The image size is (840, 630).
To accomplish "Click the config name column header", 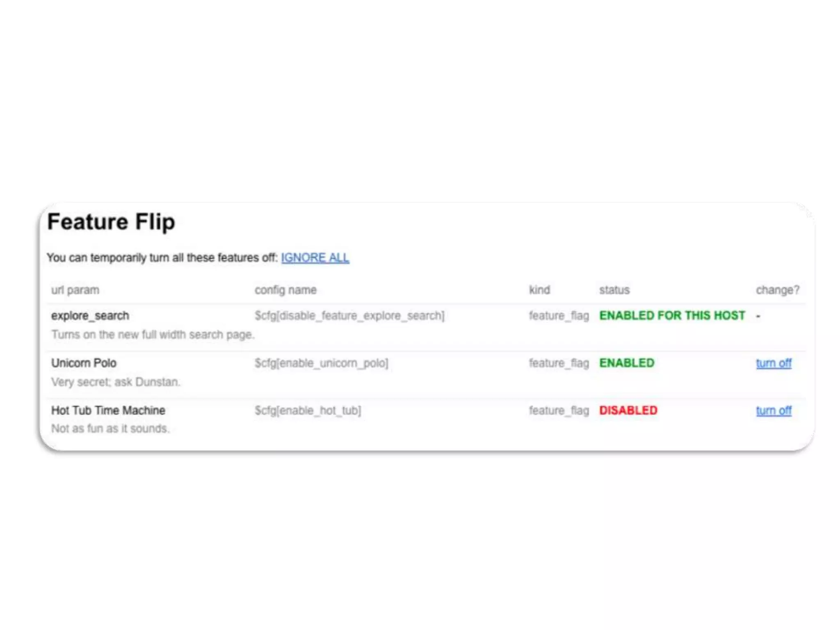I will [x=285, y=290].
